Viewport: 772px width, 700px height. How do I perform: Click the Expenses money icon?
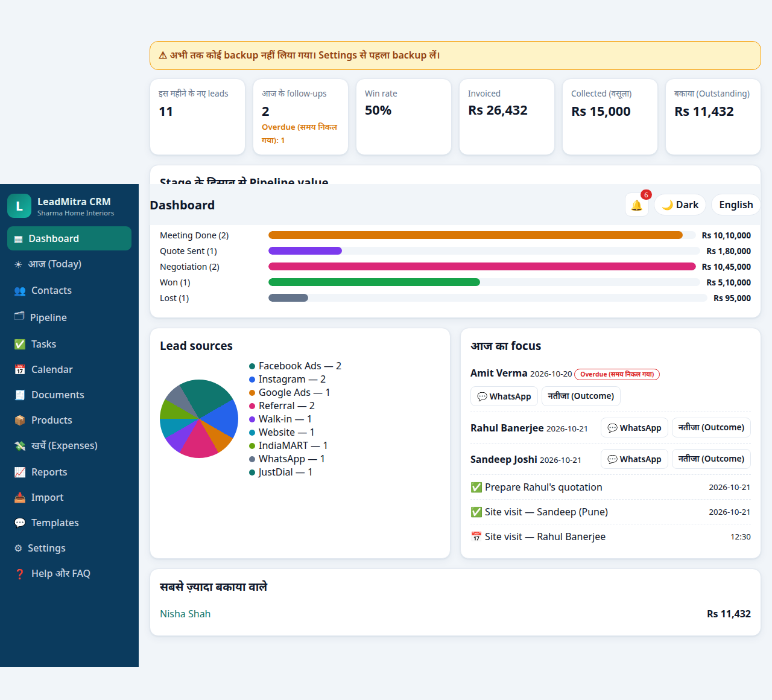(x=20, y=445)
